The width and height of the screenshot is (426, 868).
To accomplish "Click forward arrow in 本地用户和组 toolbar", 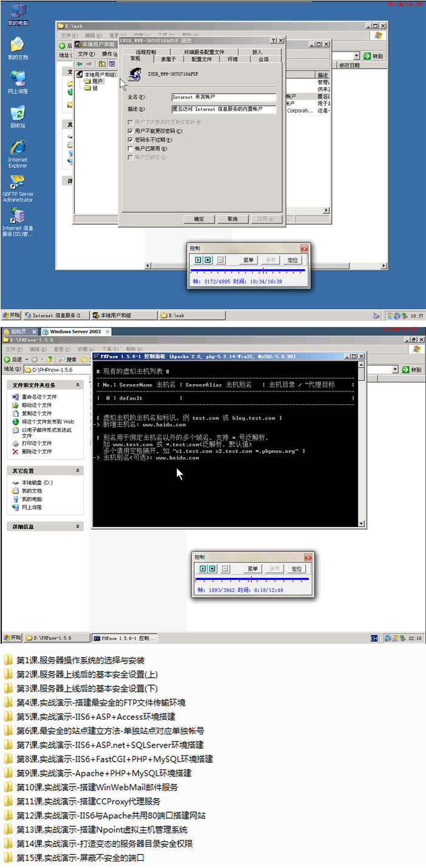I will click(89, 64).
